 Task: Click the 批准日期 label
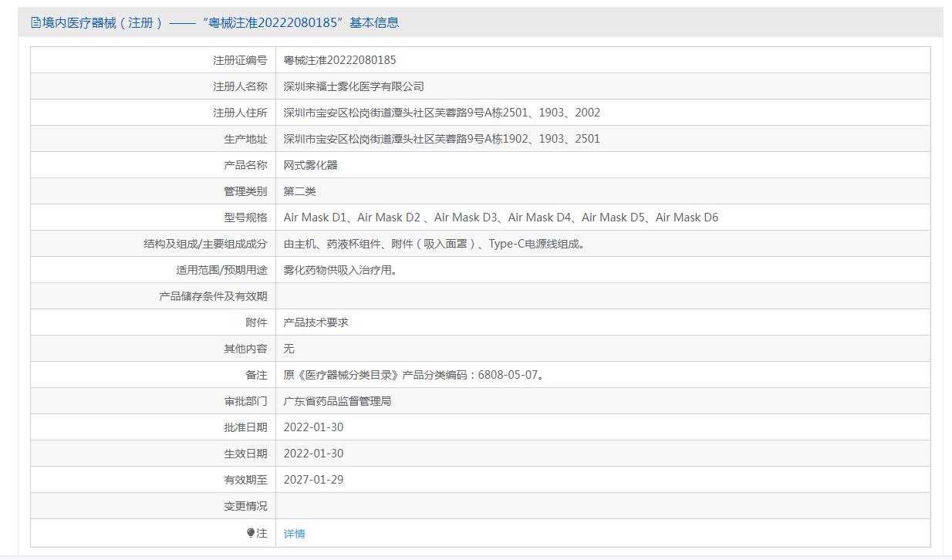point(245,427)
